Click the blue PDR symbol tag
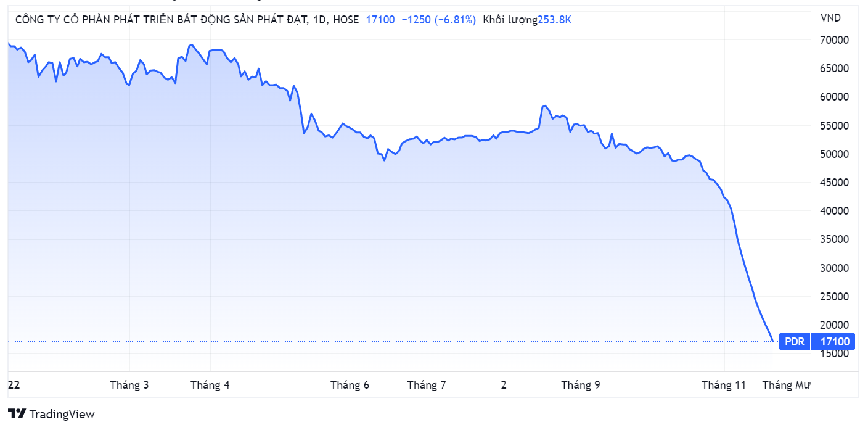 pos(795,342)
